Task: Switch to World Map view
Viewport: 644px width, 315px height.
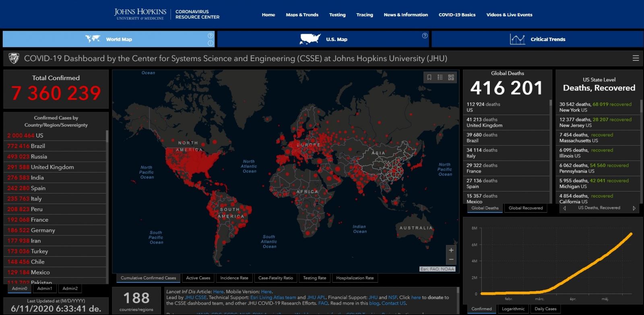Action: tap(109, 39)
